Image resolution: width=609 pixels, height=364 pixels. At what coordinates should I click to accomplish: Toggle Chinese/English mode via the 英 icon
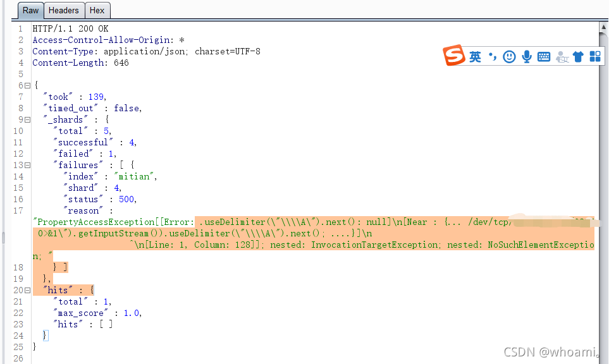tap(475, 56)
